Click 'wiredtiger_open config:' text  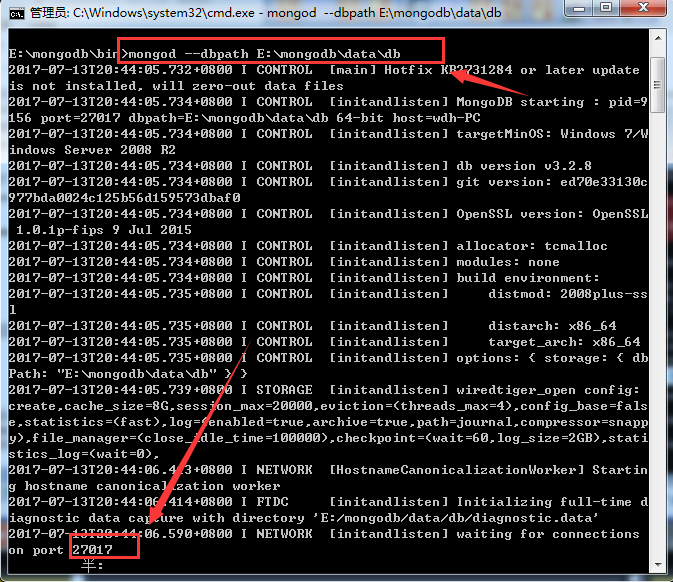(548, 390)
